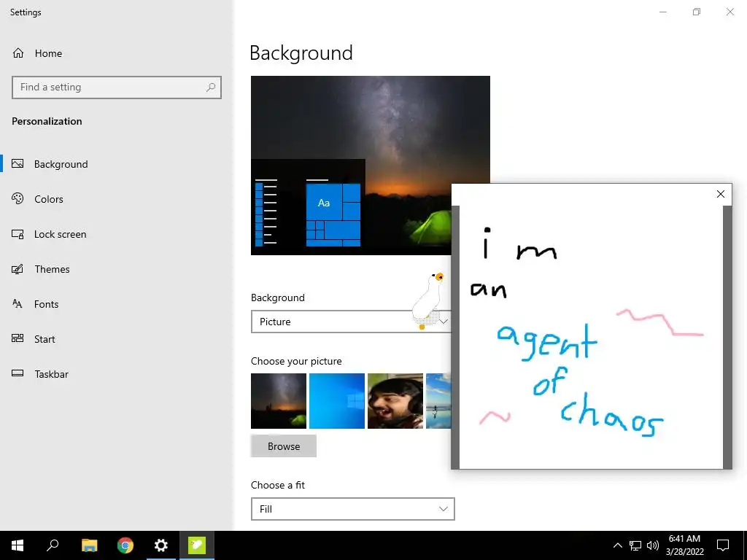Click the Colors palette icon

[x=18, y=198]
